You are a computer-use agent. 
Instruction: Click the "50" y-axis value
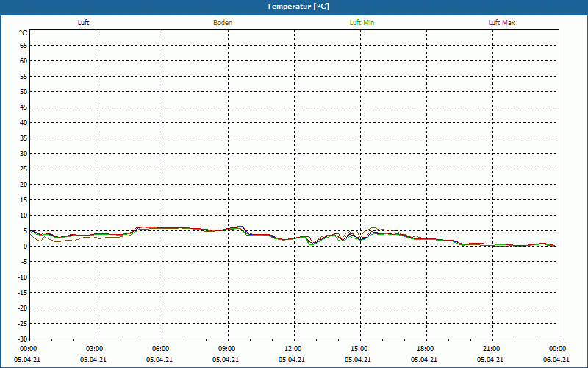(24, 91)
